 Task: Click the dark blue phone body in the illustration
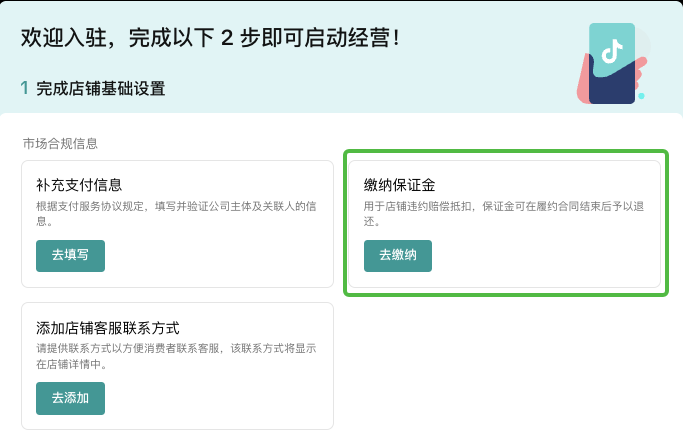[x=612, y=87]
